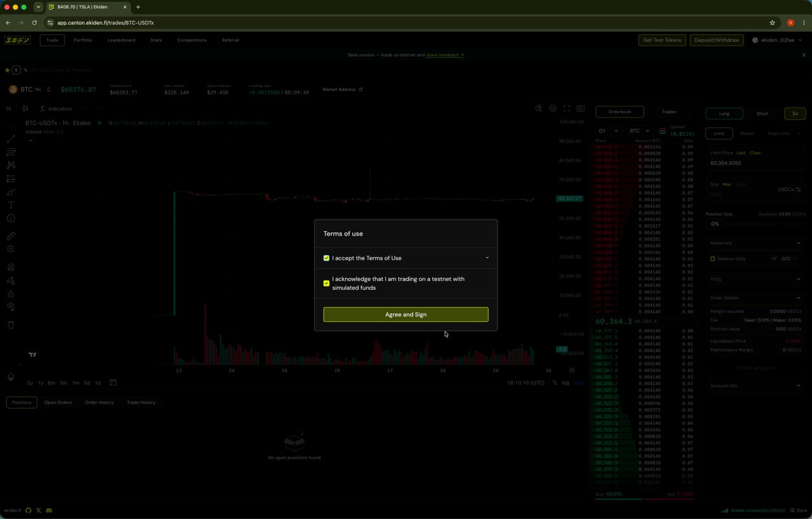Open the go to date calendar icon

tap(113, 383)
